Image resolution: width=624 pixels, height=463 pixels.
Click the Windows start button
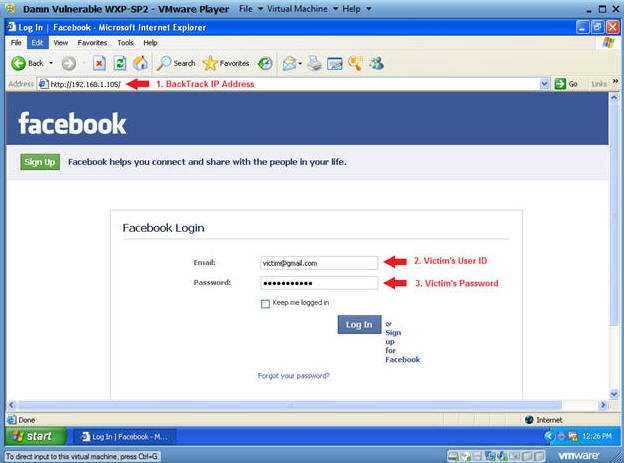point(35,436)
